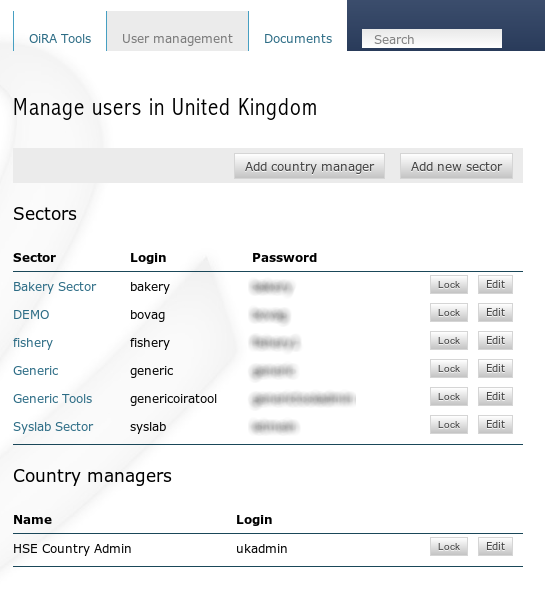Click the Add country manager button
This screenshot has width=545, height=599.
click(309, 166)
